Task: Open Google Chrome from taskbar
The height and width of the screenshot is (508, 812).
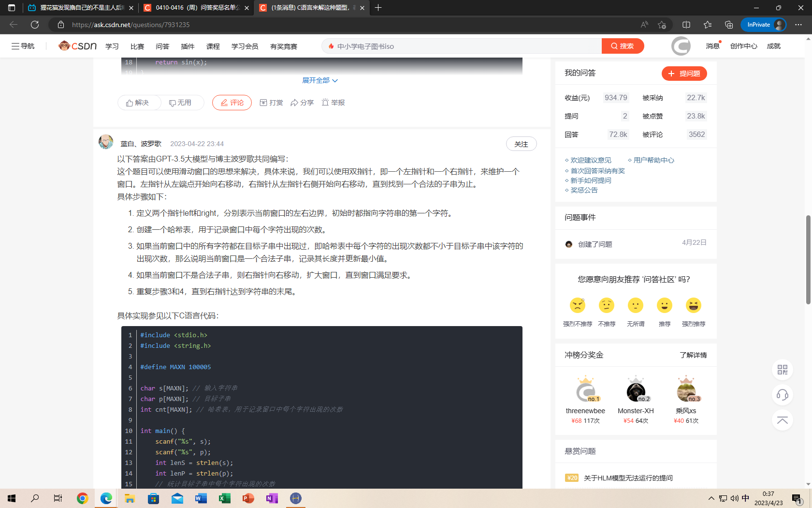Action: [x=83, y=498]
